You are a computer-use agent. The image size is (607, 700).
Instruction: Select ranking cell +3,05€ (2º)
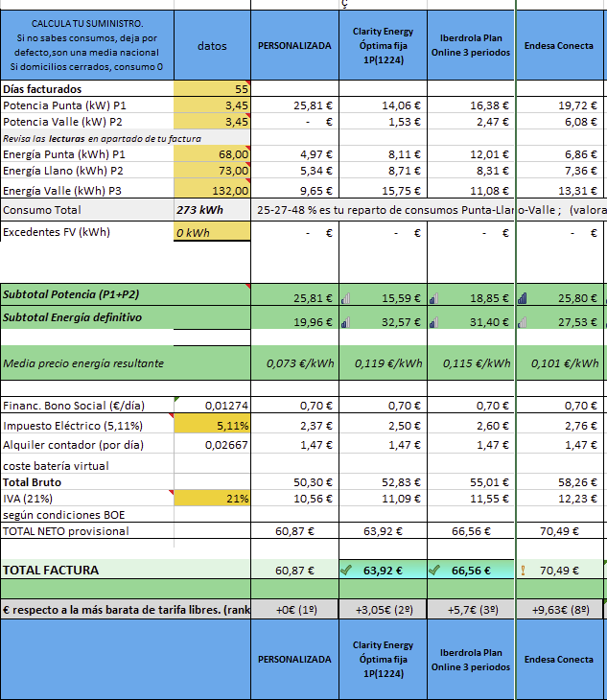point(383,609)
